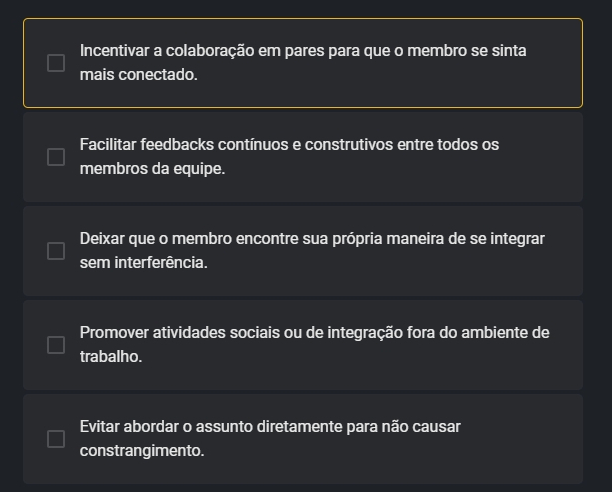Click the word 'integração' in the fourth option
Screen dimensions: 612x492
365,333
